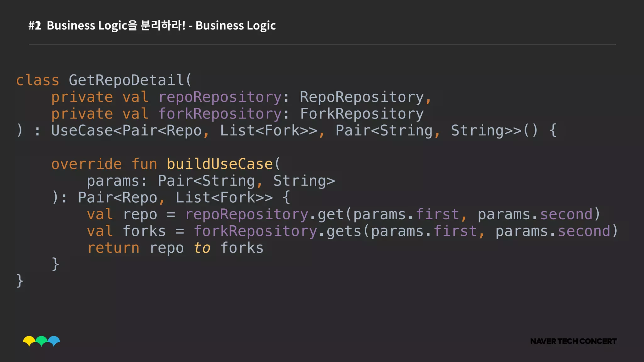This screenshot has height=362, width=644.
Task: Click the three-colored umbrella logo
Action: pyautogui.click(x=42, y=341)
